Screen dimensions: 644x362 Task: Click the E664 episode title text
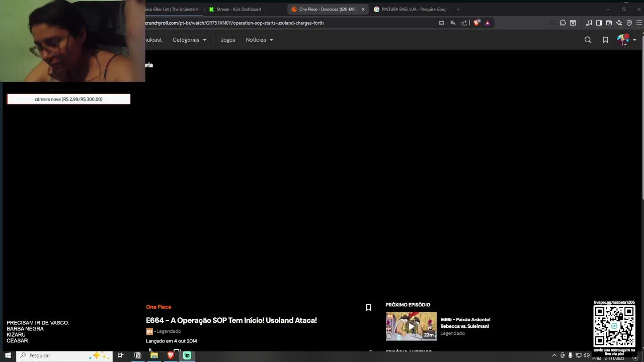pos(231,320)
